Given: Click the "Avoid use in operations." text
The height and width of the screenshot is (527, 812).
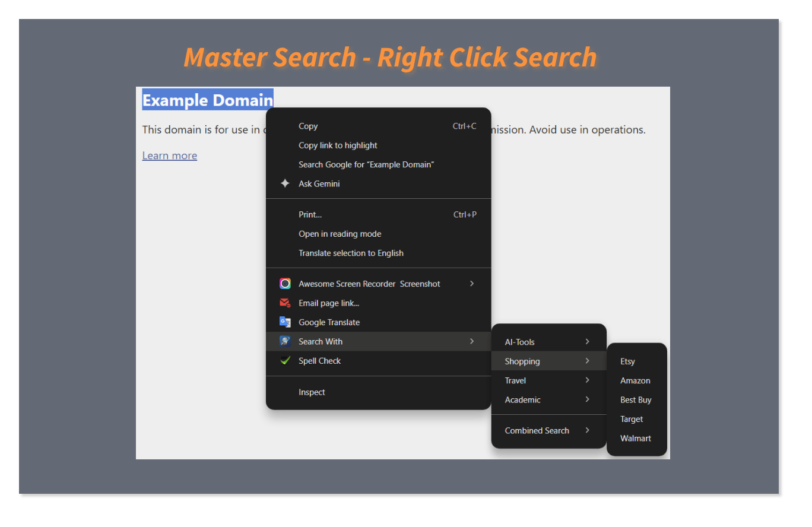Looking at the screenshot, I should point(589,129).
